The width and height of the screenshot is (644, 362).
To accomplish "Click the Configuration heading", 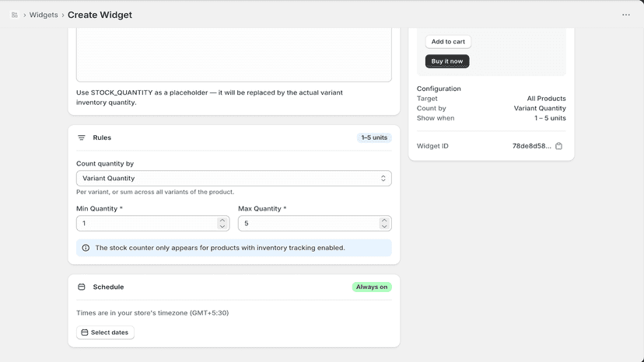I will (439, 89).
